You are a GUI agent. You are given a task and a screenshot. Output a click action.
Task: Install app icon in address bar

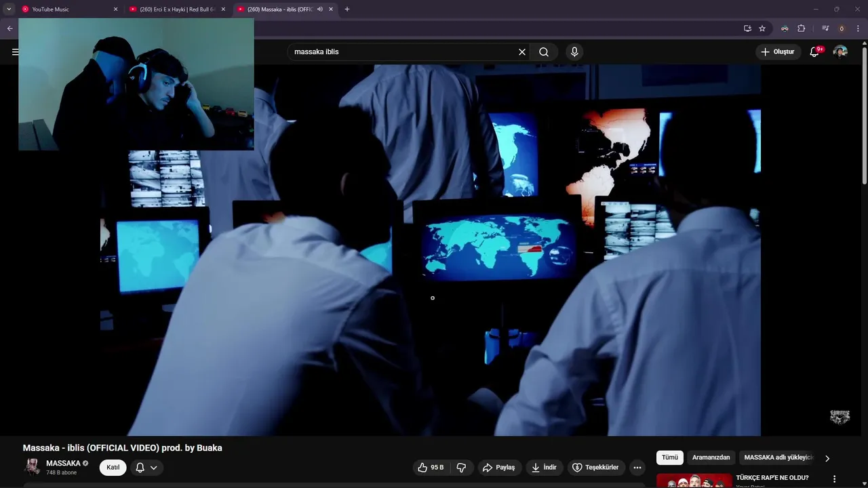[x=747, y=28]
